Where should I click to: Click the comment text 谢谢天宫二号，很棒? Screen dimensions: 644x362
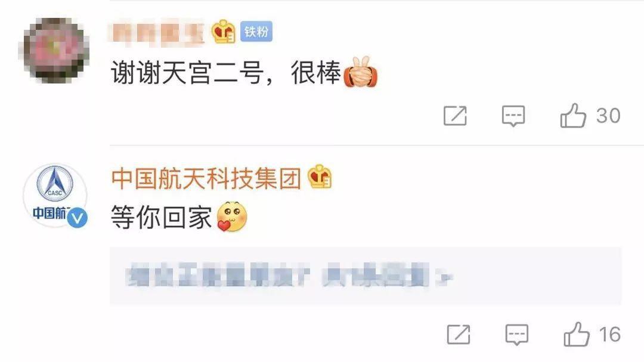[227, 73]
